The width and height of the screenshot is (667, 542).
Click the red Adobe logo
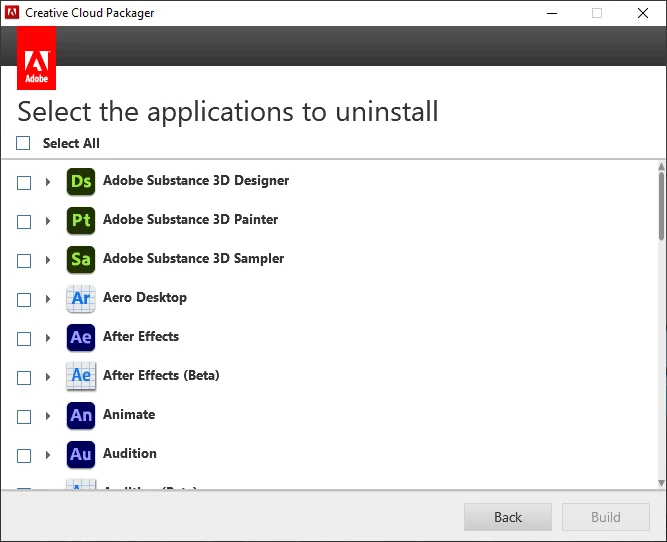(x=37, y=58)
